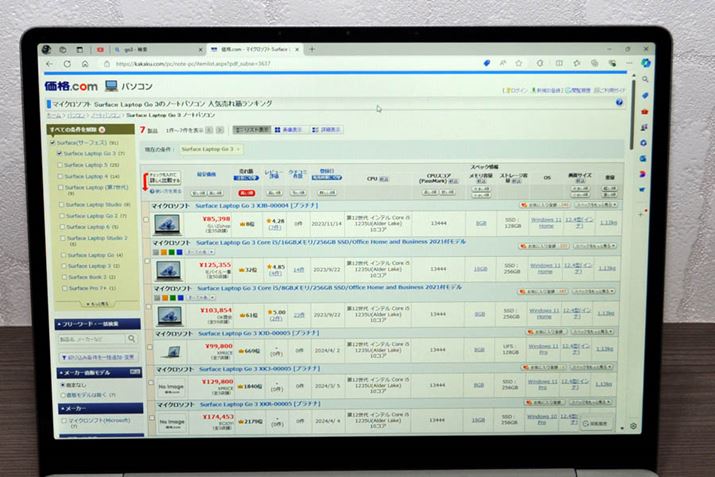Open settings gear in Edge sidebar
Screen dimensions: 715x477
click(633, 426)
